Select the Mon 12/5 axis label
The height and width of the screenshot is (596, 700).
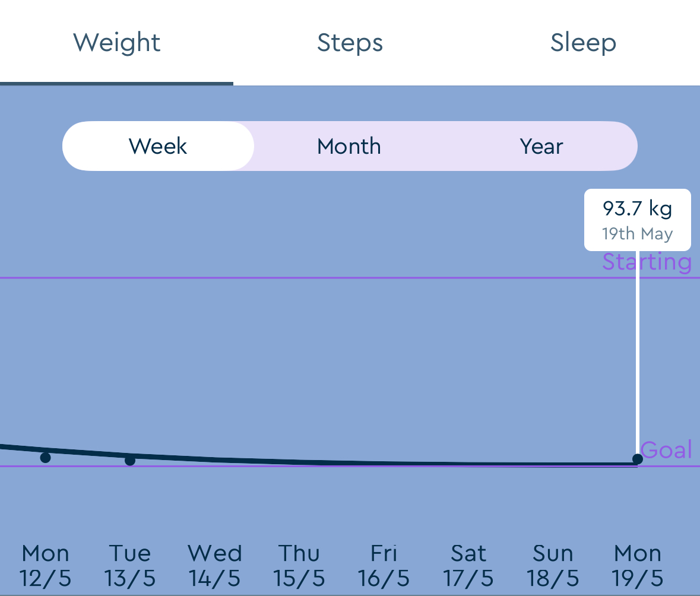pyautogui.click(x=45, y=565)
